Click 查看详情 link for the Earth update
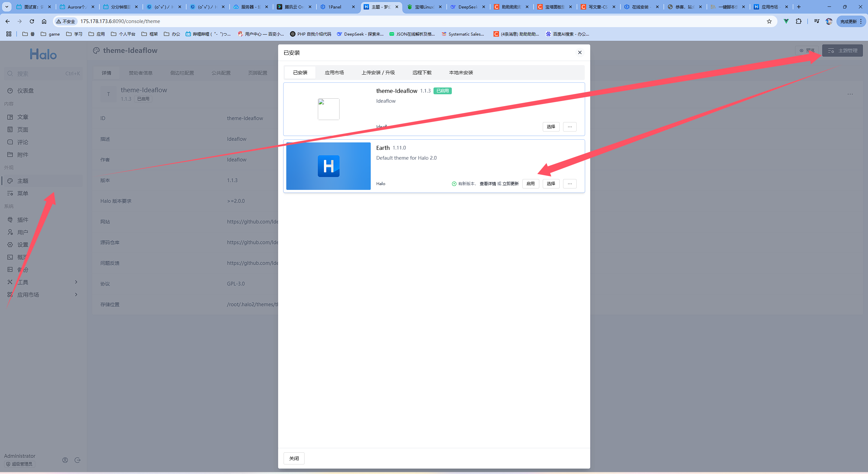The image size is (868, 474). coord(487,184)
